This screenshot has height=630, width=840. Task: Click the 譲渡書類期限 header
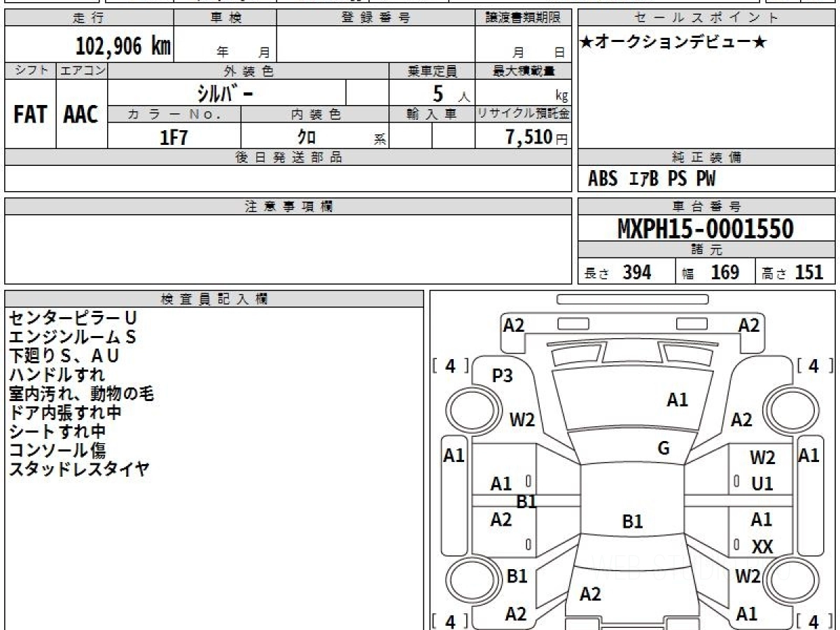tap(523, 18)
